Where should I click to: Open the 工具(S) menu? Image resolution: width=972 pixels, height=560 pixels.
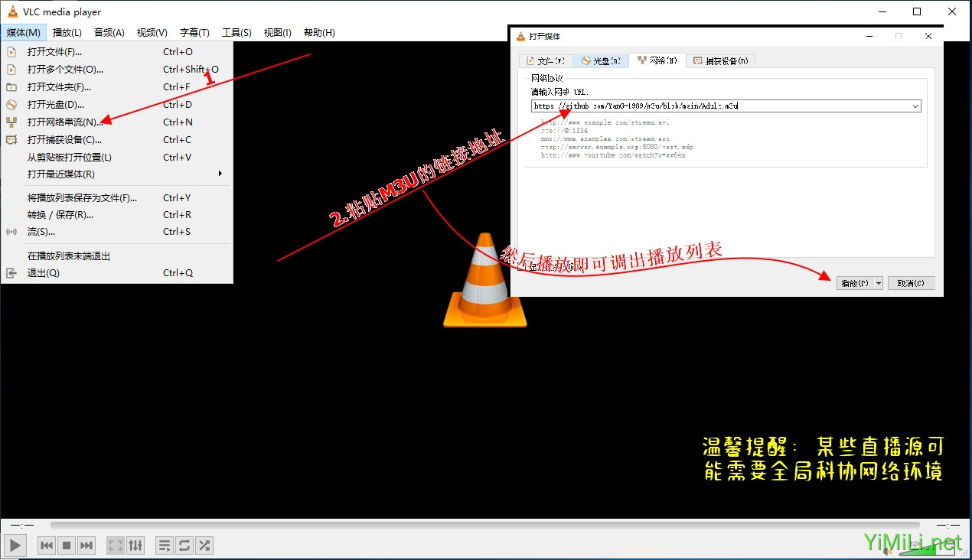[x=236, y=32]
